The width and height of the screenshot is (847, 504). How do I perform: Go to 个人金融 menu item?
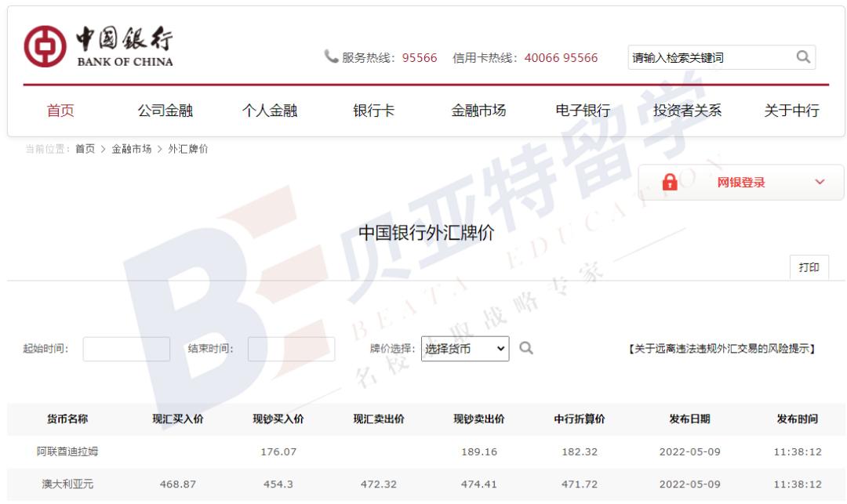pyautogui.click(x=270, y=111)
